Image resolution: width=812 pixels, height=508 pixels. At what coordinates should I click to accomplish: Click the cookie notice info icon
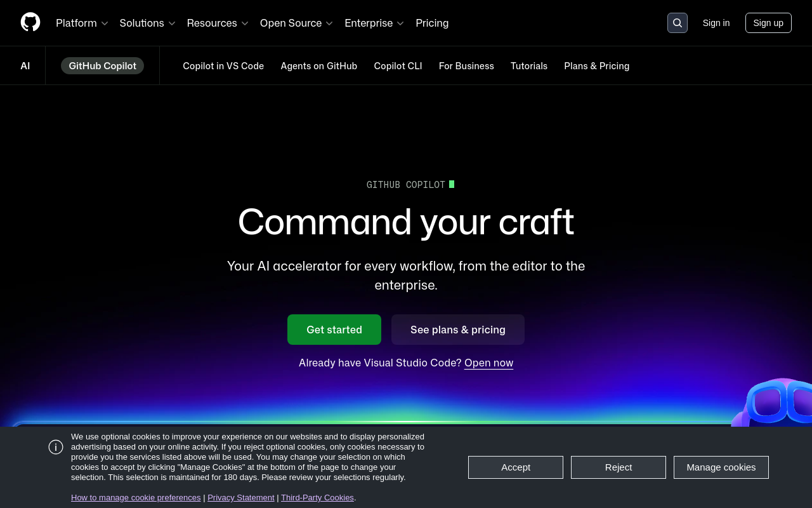56,447
